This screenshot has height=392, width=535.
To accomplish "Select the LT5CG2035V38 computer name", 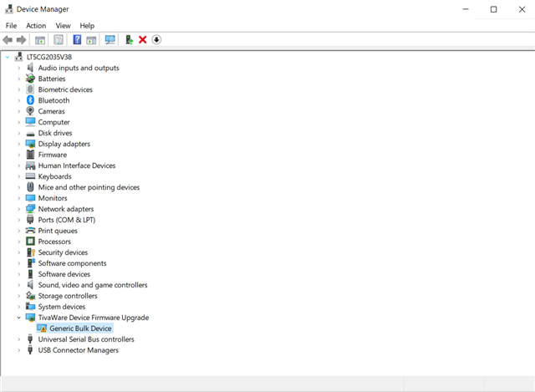I will pos(49,57).
